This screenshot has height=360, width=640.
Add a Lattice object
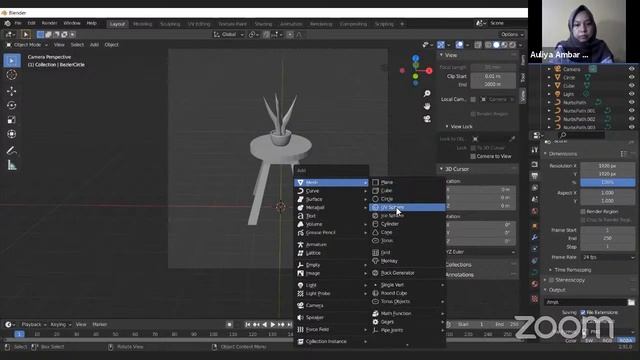pos(331,253)
